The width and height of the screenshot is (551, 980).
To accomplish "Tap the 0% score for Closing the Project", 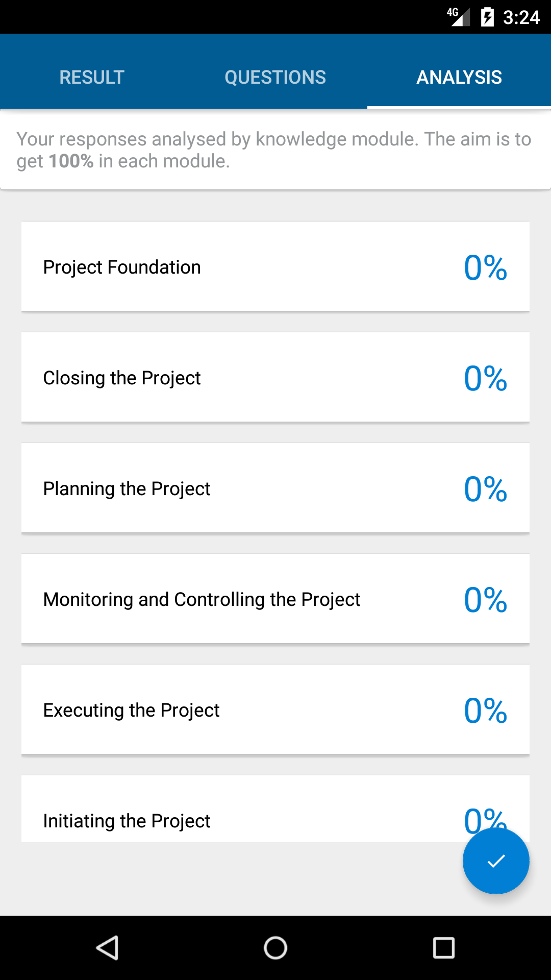I will [485, 378].
